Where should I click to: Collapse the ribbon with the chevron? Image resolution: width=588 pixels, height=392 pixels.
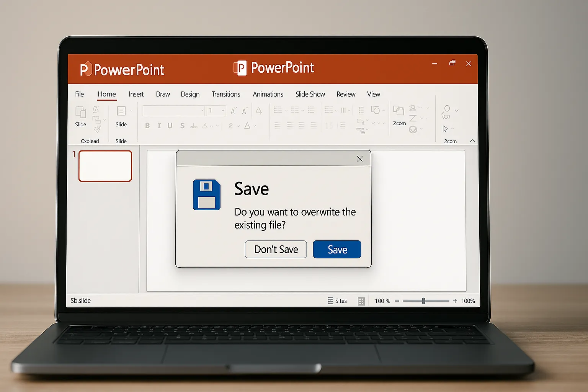point(472,141)
